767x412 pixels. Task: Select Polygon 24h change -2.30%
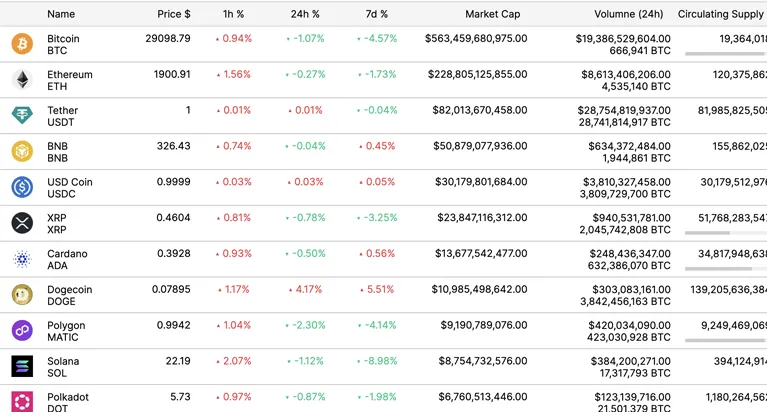pos(309,325)
